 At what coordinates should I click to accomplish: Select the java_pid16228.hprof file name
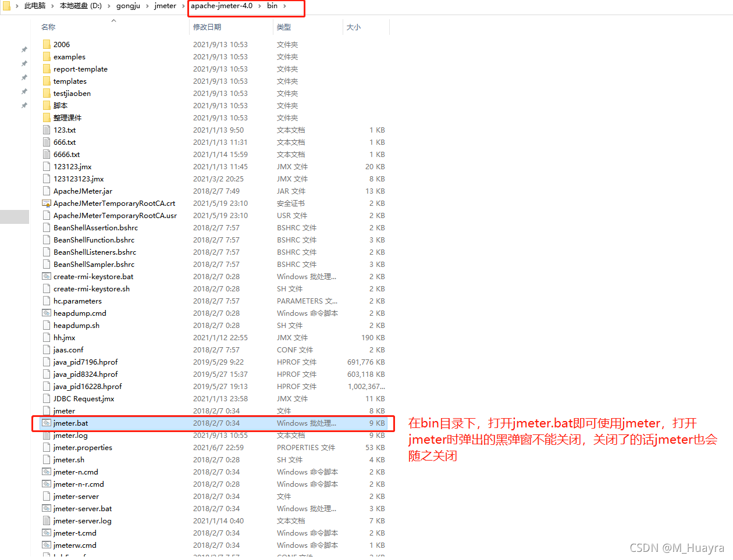(88, 386)
